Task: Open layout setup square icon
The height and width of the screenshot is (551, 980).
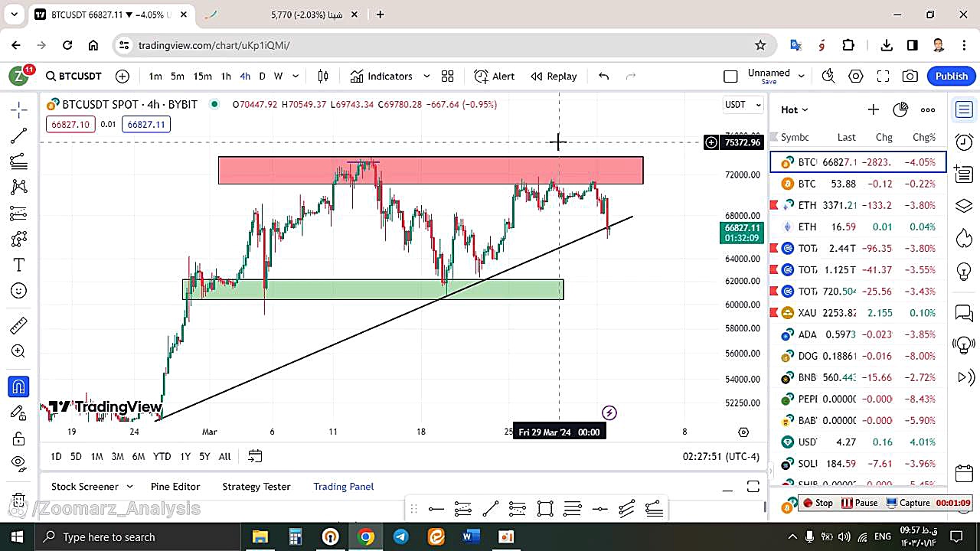Action: click(730, 76)
